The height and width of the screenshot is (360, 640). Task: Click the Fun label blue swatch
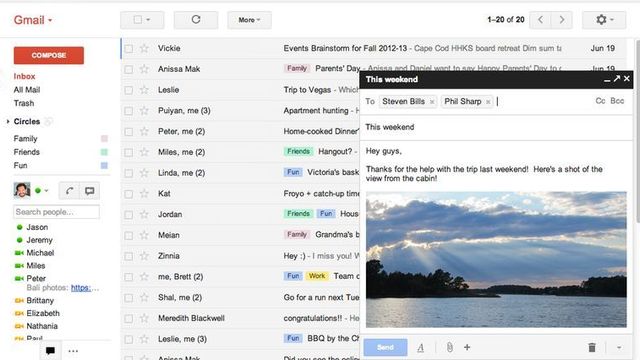(x=104, y=165)
